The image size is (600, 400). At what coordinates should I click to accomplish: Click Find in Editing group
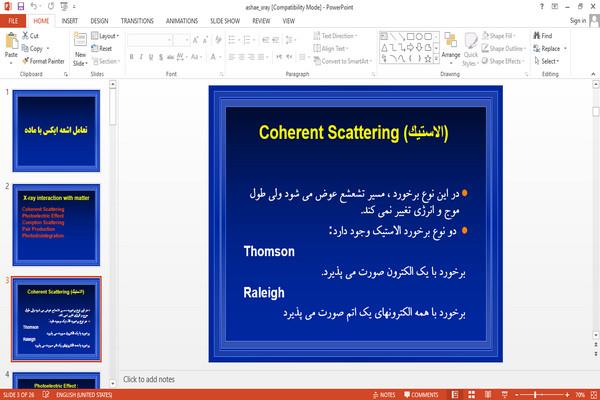pos(543,36)
